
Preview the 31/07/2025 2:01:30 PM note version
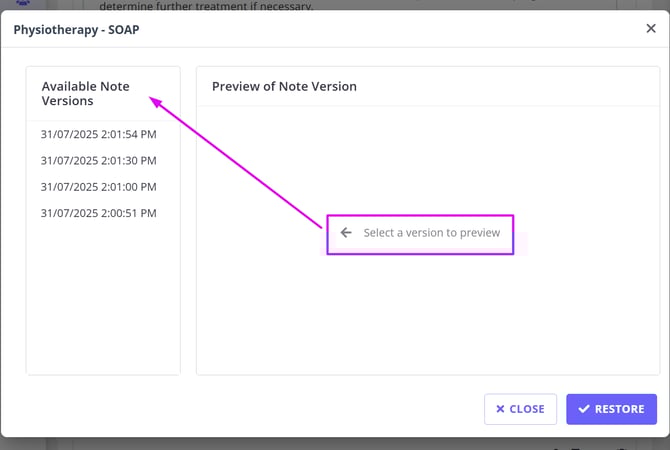98,160
